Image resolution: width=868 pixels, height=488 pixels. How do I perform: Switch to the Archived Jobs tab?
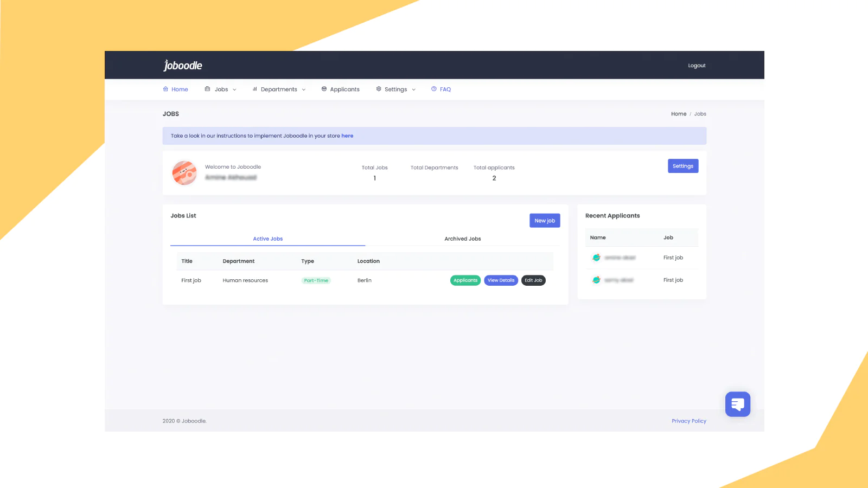(x=462, y=239)
